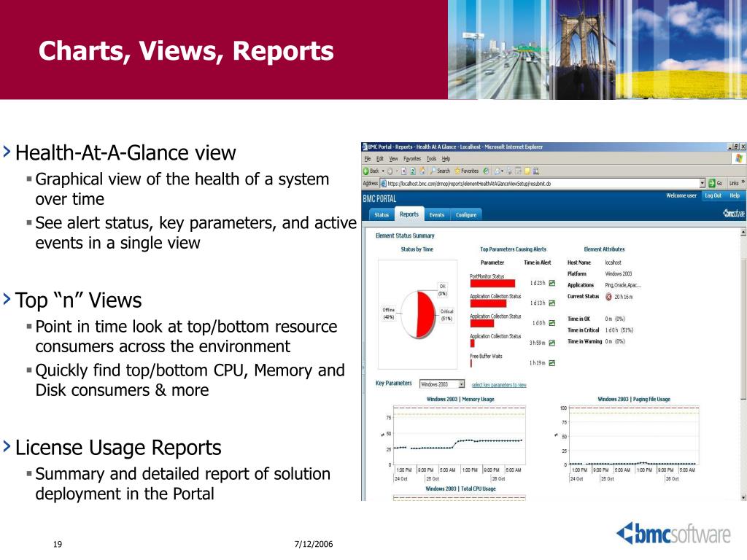Open the Configure tab
Image resolution: width=747 pixels, height=560 pixels.
(466, 215)
